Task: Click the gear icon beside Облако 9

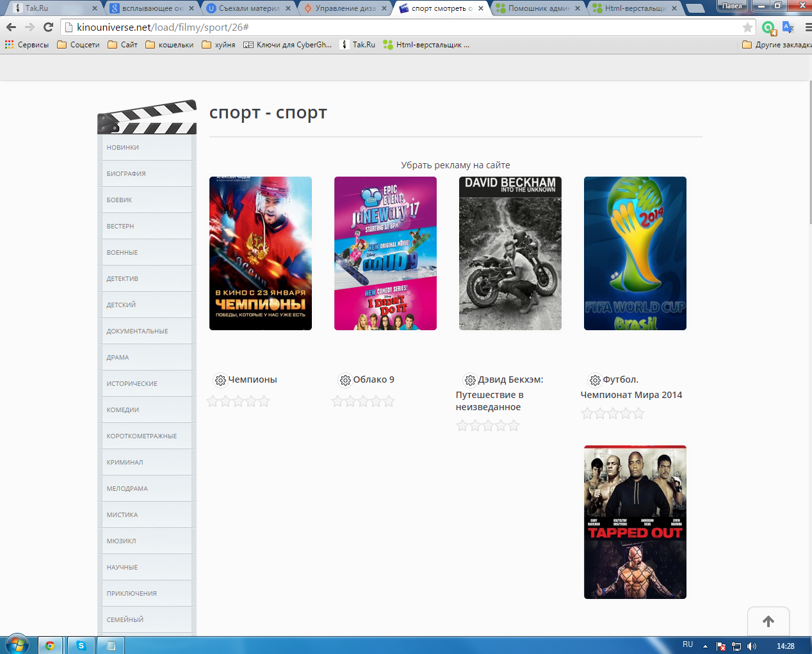Action: coord(345,380)
